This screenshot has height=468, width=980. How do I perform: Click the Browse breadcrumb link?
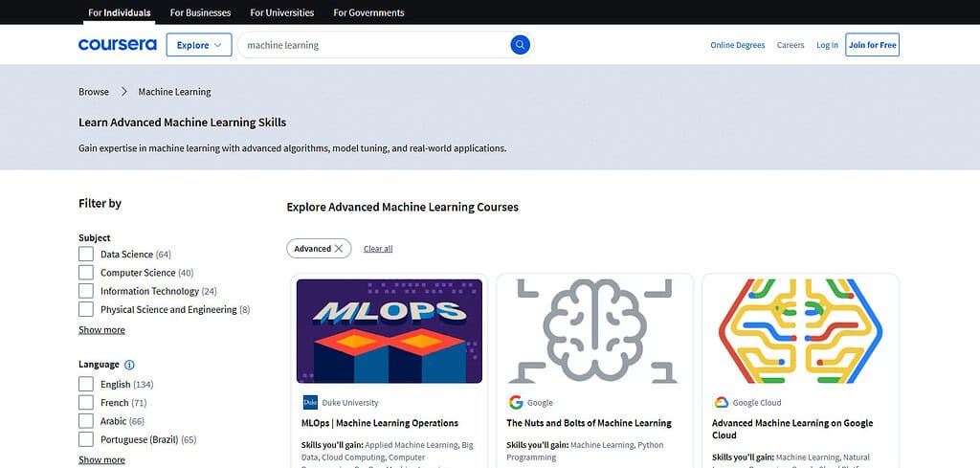click(94, 92)
